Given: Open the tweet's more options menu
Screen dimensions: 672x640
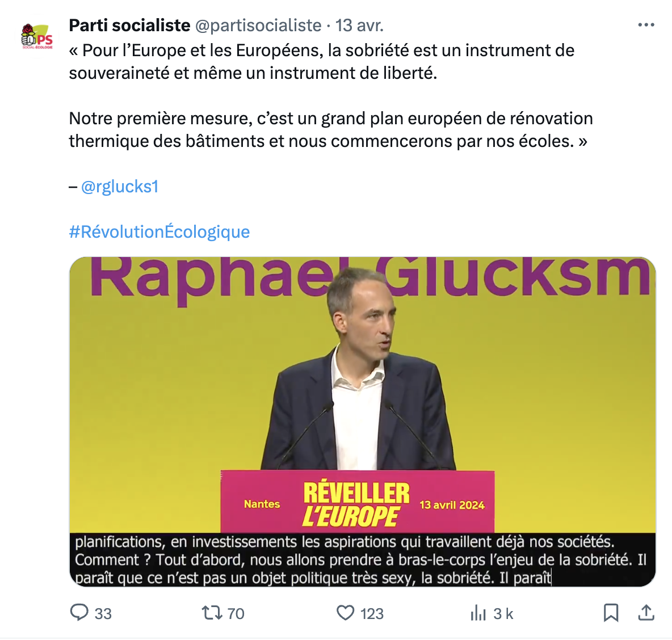Looking at the screenshot, I should pyautogui.click(x=646, y=25).
